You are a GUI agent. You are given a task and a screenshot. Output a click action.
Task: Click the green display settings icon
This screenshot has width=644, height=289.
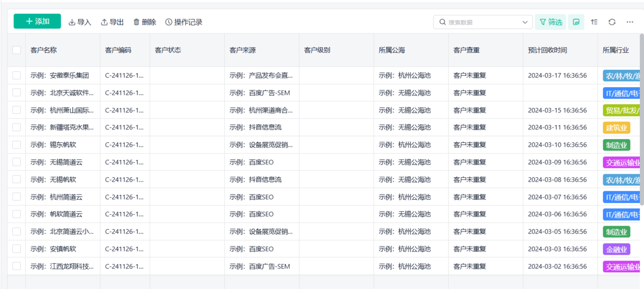(x=576, y=22)
